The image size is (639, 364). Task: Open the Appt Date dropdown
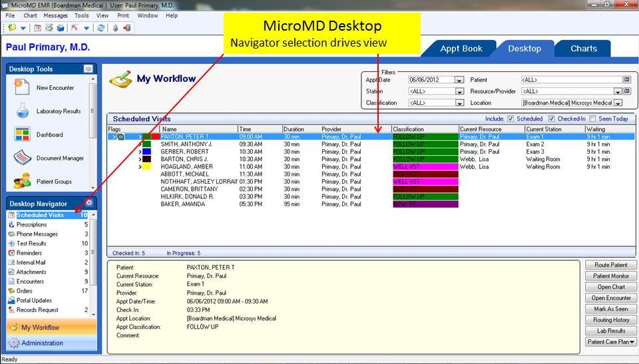[x=459, y=80]
